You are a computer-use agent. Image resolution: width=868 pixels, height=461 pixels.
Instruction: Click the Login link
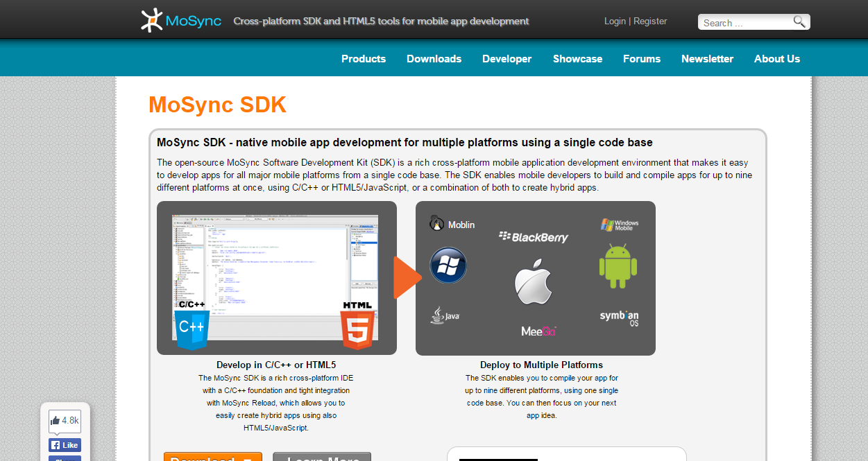pyautogui.click(x=615, y=21)
